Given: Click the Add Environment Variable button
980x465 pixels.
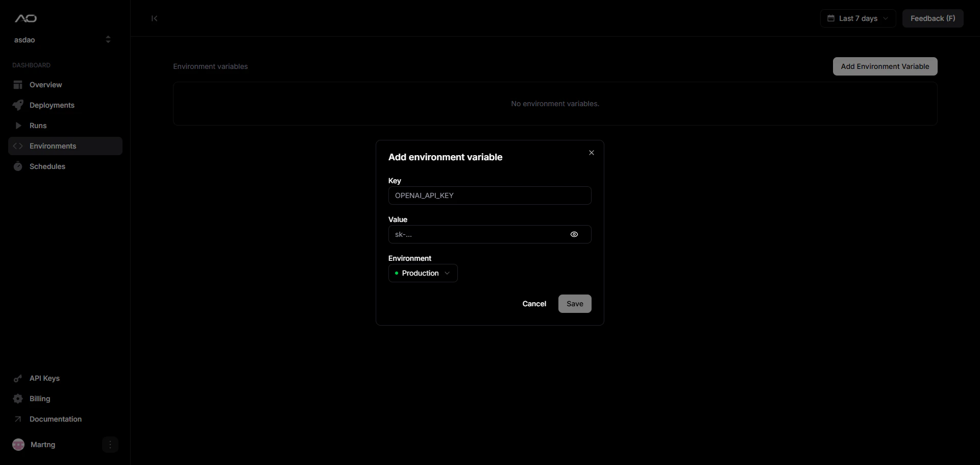Looking at the screenshot, I should pos(885,66).
